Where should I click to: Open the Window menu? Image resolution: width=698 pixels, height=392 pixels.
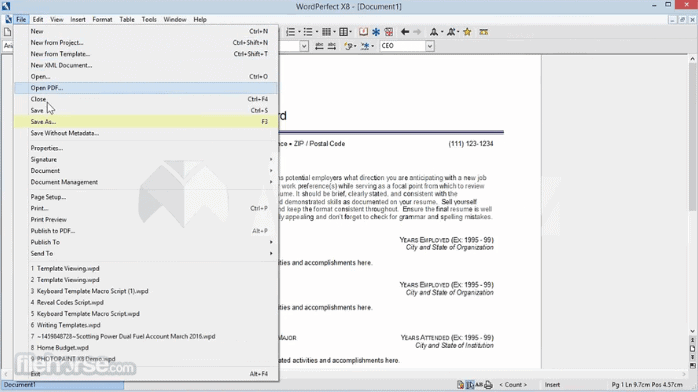174,20
